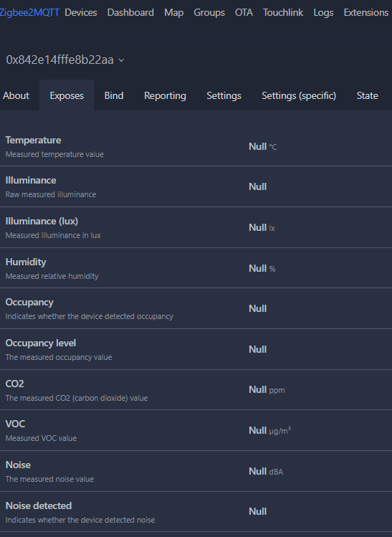The height and width of the screenshot is (537, 392).
Task: Open the device name dropdown chevron
Action: click(121, 60)
